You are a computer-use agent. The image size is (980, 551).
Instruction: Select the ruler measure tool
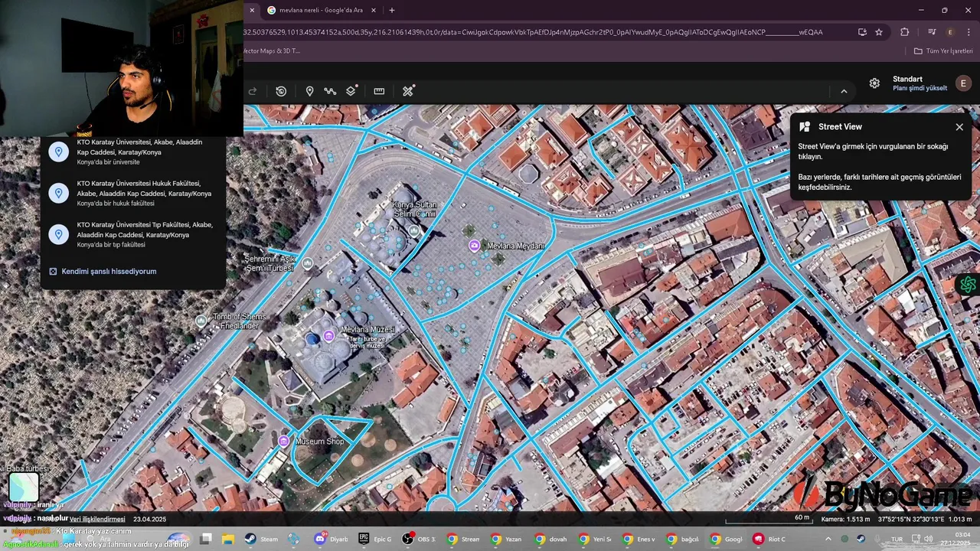(379, 91)
